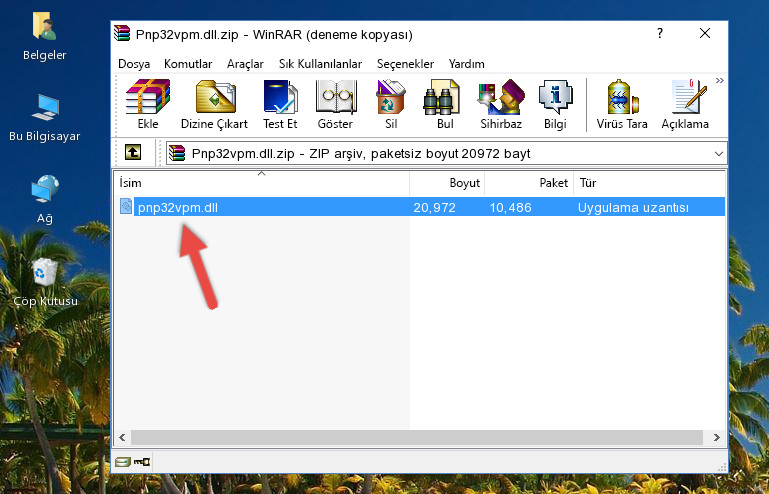Screen dimensions: 769x494
Task: Sort files by Boyut column
Action: click(x=447, y=183)
